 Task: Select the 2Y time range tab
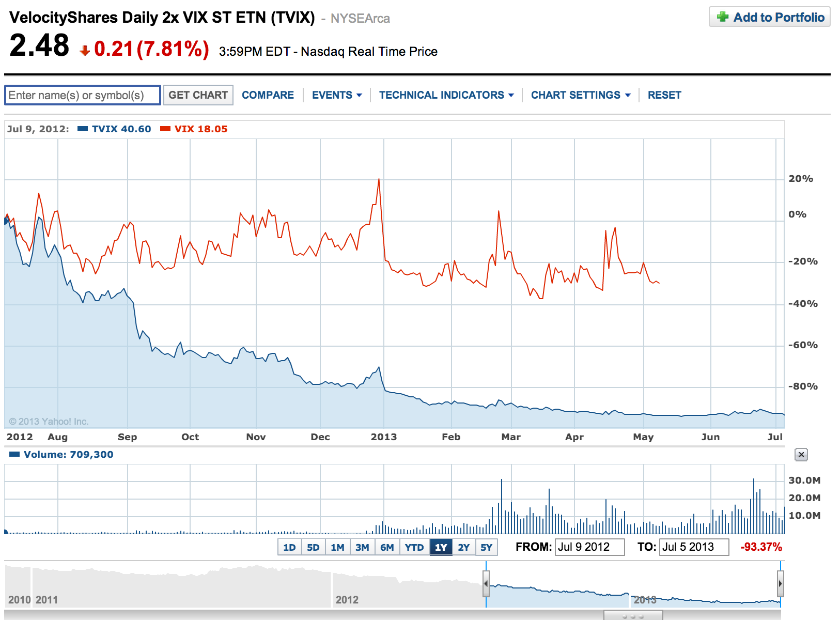[464, 547]
